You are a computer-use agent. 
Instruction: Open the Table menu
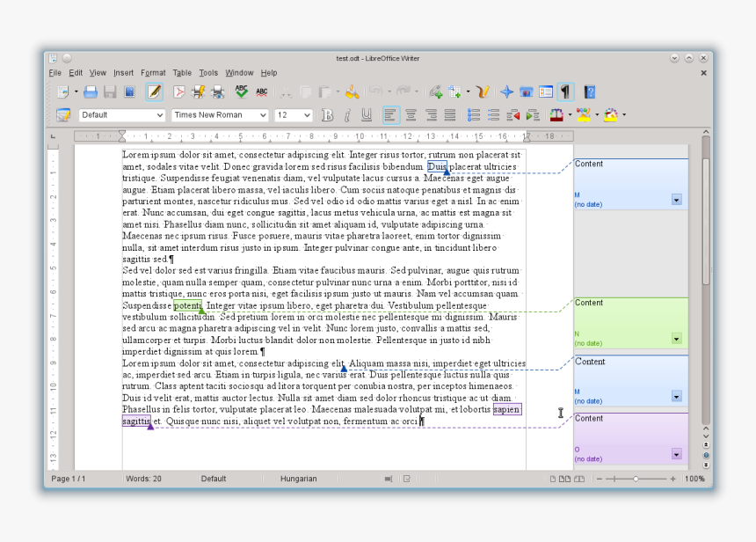tap(182, 73)
